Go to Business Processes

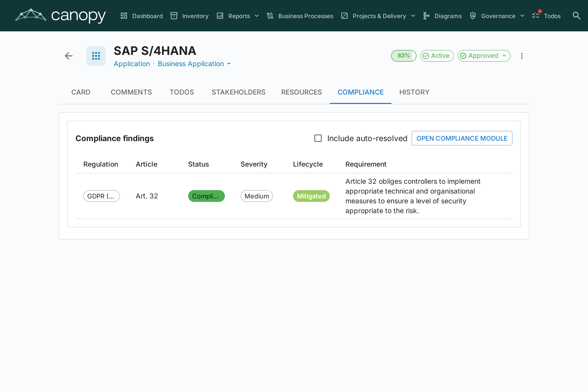tap(300, 16)
